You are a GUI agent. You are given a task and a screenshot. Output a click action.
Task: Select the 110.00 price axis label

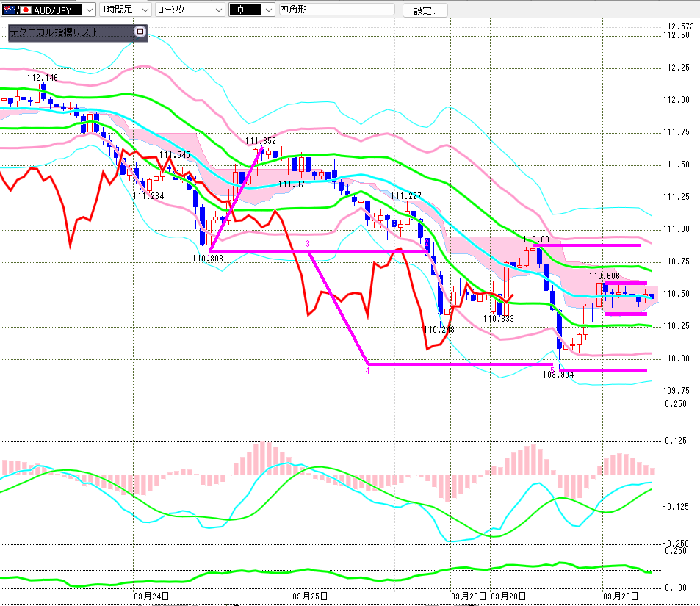coord(676,358)
